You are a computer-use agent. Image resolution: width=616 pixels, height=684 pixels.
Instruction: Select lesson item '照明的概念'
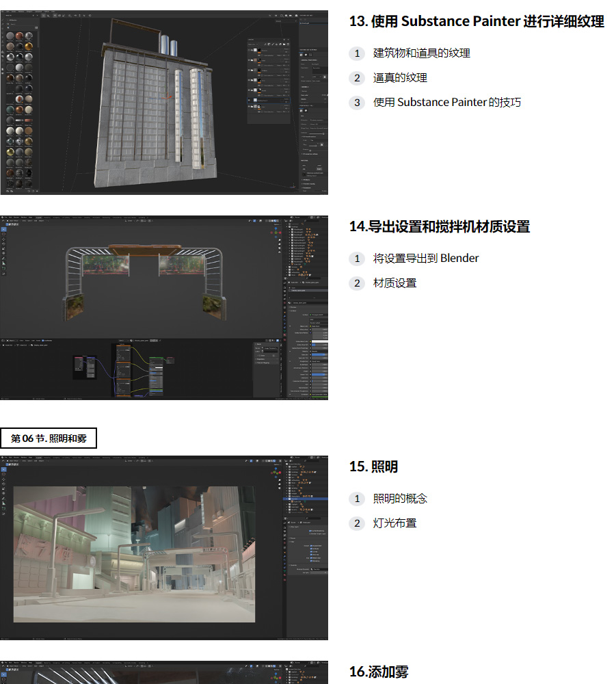pos(400,499)
